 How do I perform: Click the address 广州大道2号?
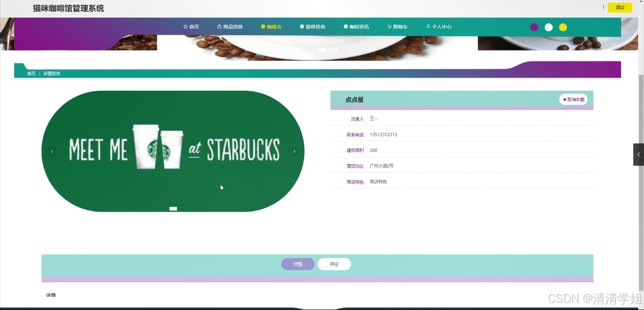(381, 166)
